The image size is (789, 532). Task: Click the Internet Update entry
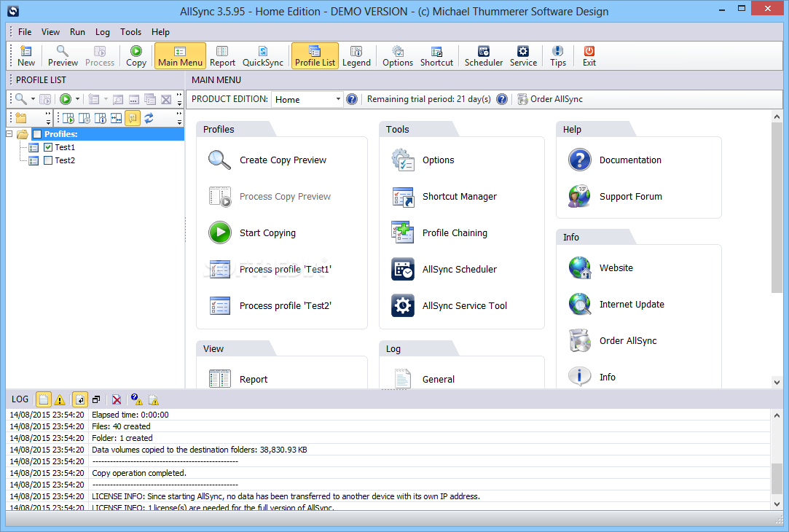pos(616,305)
